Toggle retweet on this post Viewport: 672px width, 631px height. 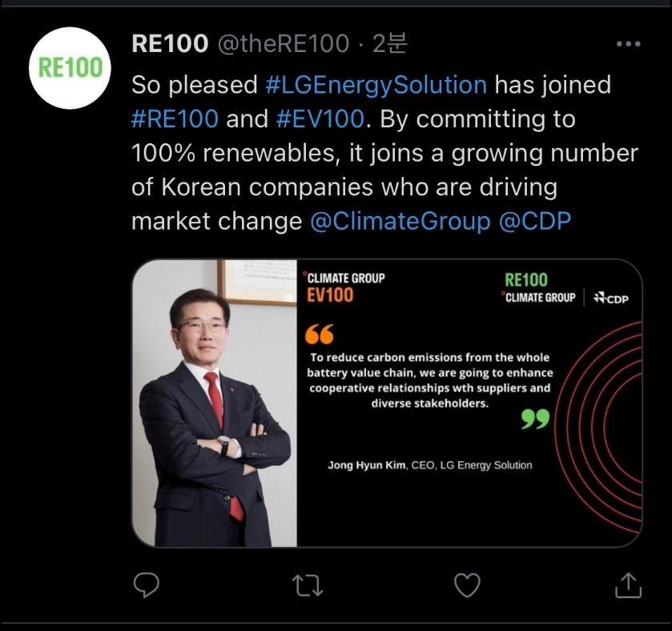pos(308,585)
